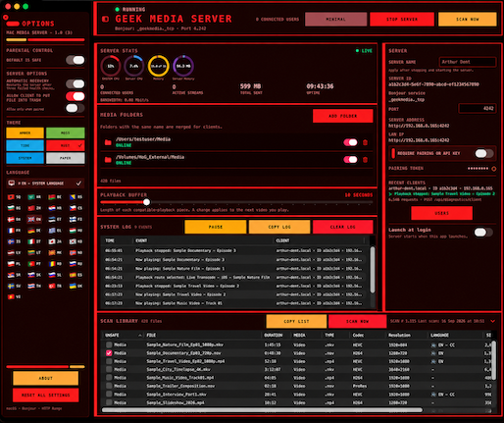This screenshot has width=504, height=423.
Task: Select the Japanese JA flag language
Action: (55, 241)
